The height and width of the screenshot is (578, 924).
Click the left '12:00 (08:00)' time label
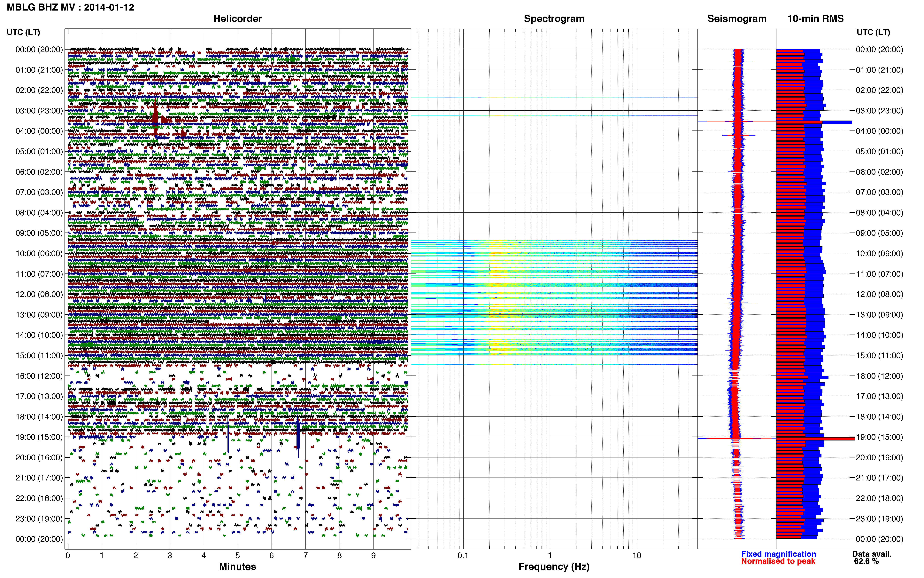point(39,294)
